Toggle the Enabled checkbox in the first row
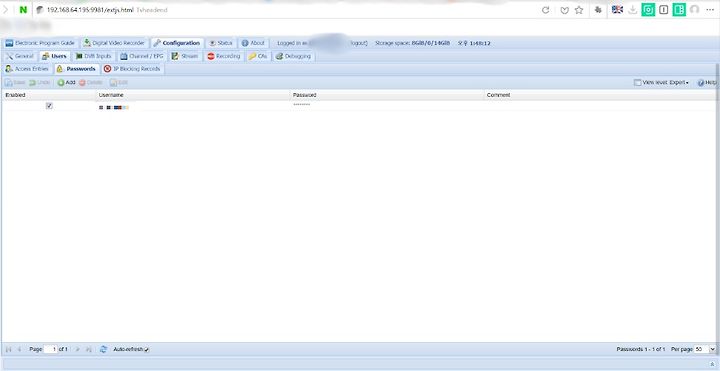 (x=49, y=106)
